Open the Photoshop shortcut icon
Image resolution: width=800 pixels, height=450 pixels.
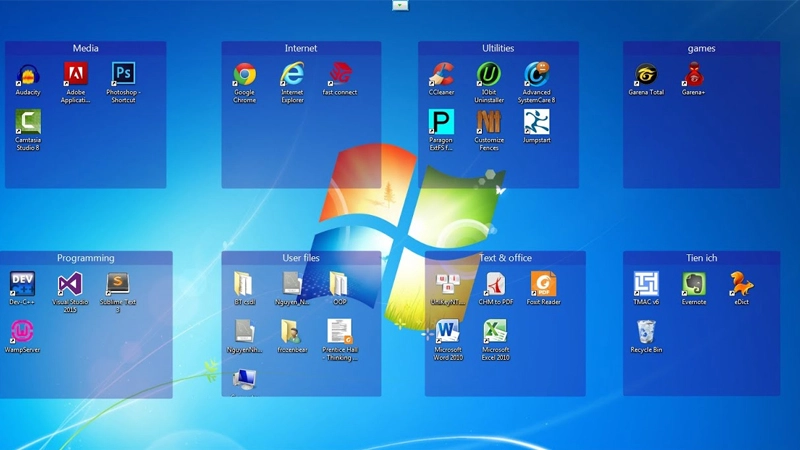click(123, 74)
